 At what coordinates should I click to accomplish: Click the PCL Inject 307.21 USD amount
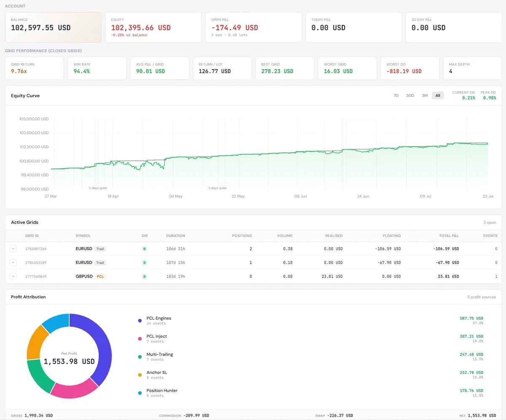[x=471, y=337]
